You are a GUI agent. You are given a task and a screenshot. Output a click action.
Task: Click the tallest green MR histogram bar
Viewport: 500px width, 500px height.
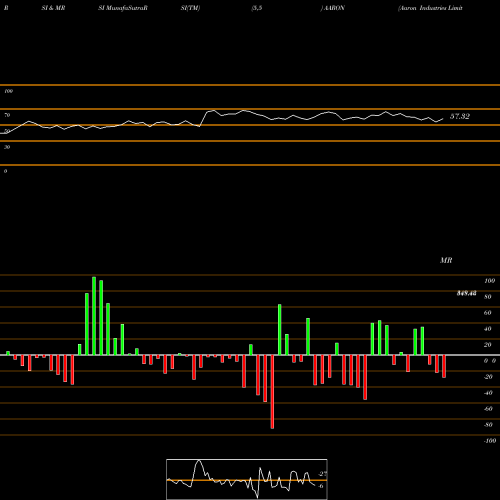[94, 316]
